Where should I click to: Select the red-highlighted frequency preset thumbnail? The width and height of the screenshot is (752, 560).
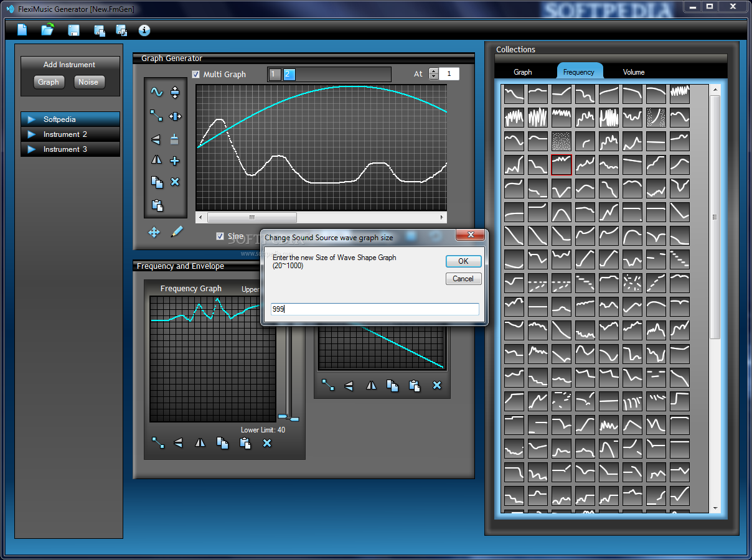coord(562,164)
